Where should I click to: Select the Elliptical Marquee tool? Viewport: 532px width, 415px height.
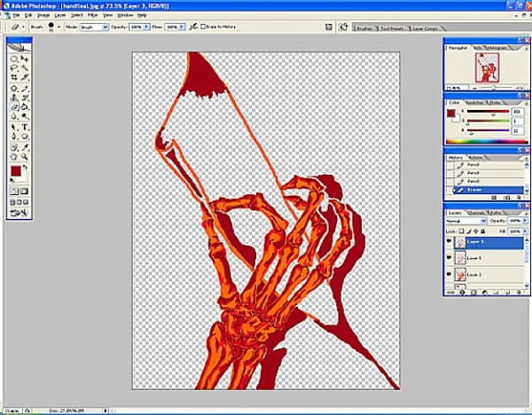pyautogui.click(x=14, y=59)
